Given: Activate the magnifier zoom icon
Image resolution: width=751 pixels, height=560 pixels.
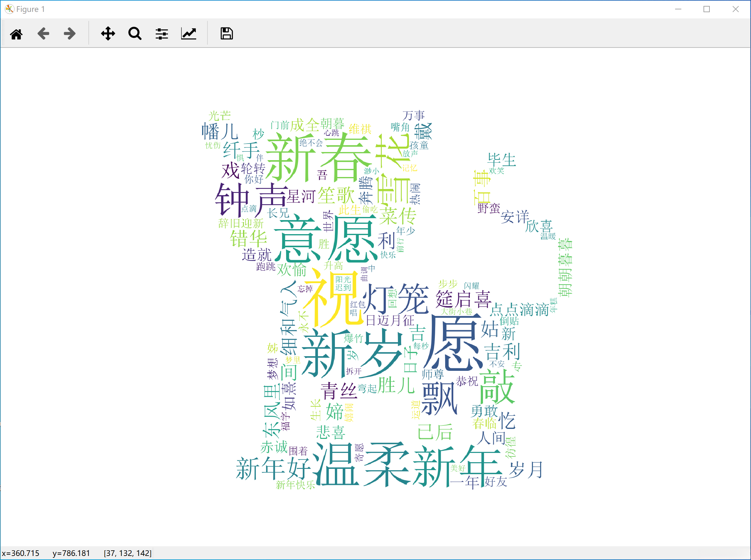Looking at the screenshot, I should (x=134, y=34).
